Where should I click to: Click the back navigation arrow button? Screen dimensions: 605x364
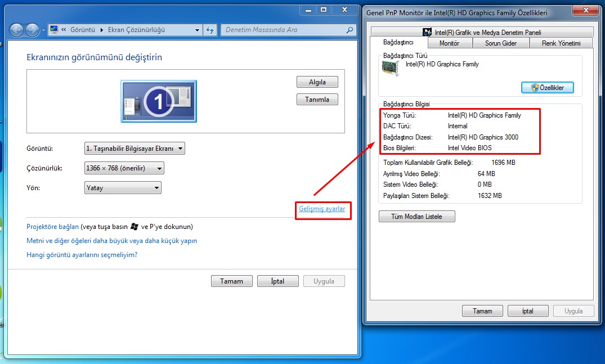17,30
